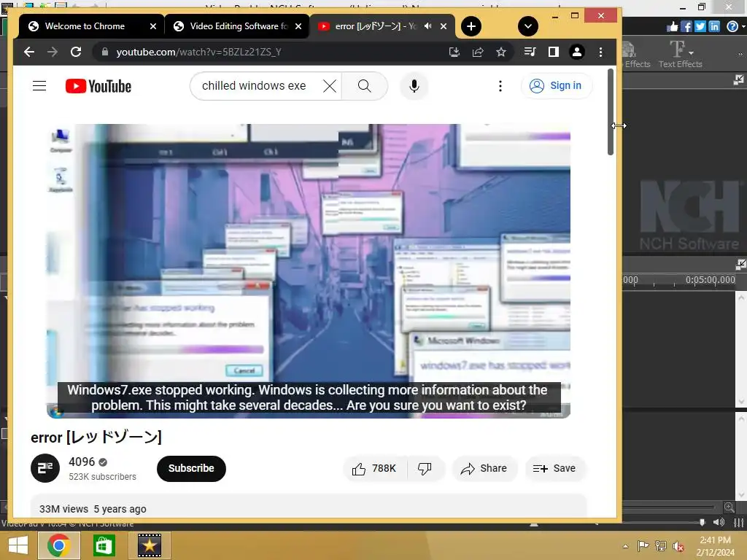Switch to the Video Editing Software tab
Viewport: 747px width, 560px height.
pyautogui.click(x=239, y=26)
